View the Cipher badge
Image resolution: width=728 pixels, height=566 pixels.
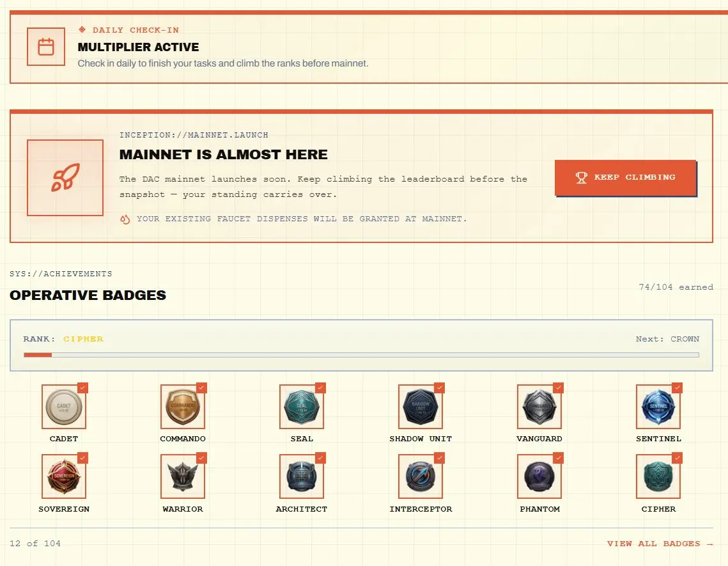(658, 476)
